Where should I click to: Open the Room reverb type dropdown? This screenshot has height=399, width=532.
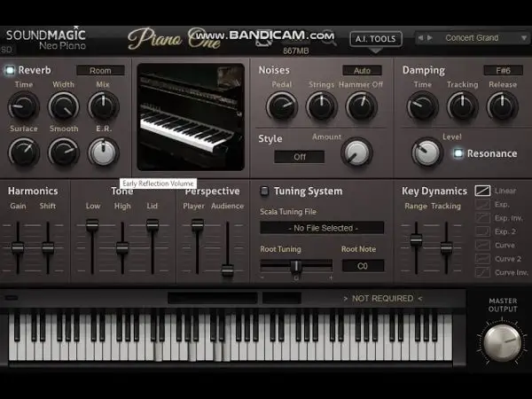pos(100,70)
